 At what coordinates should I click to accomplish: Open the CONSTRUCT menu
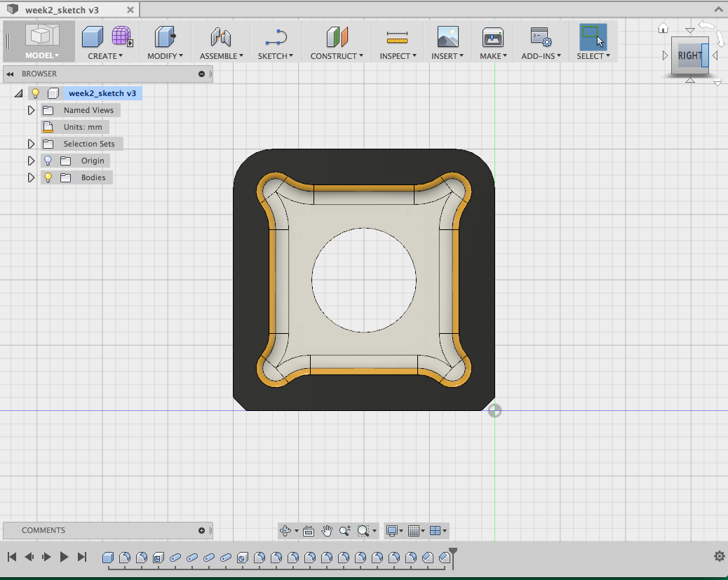coord(337,55)
